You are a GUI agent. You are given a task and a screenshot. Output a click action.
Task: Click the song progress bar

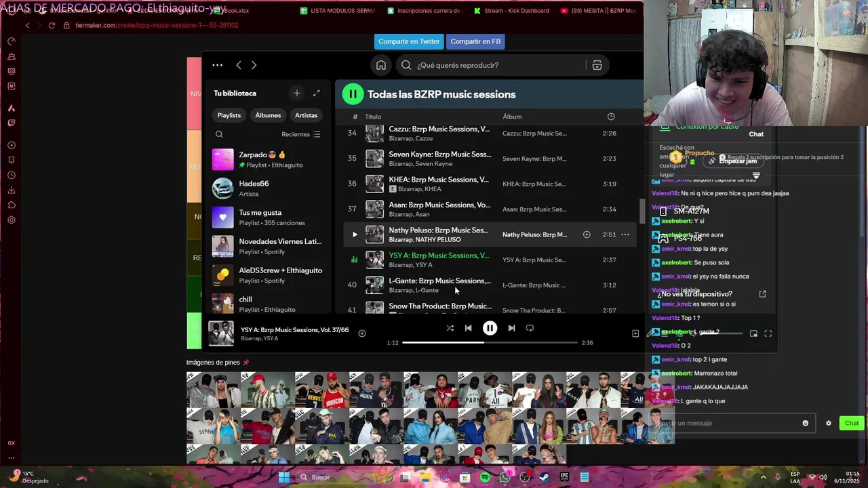(x=490, y=343)
